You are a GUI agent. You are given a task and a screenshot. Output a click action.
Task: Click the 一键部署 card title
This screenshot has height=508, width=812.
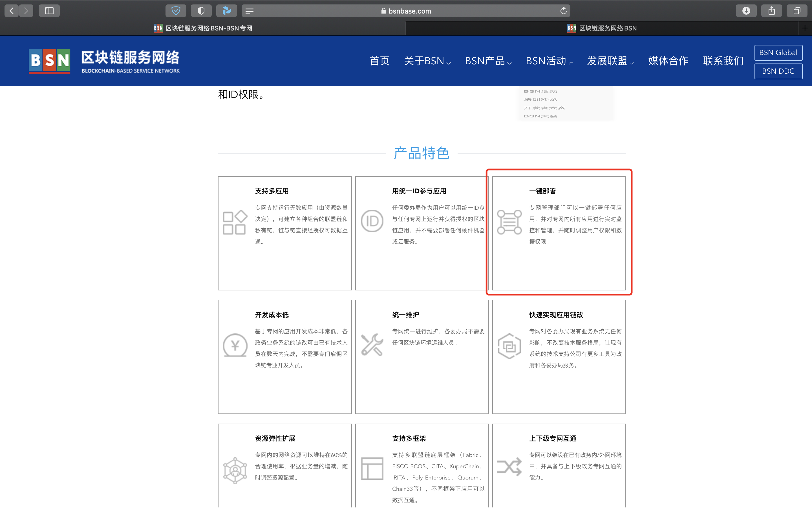coord(542,191)
